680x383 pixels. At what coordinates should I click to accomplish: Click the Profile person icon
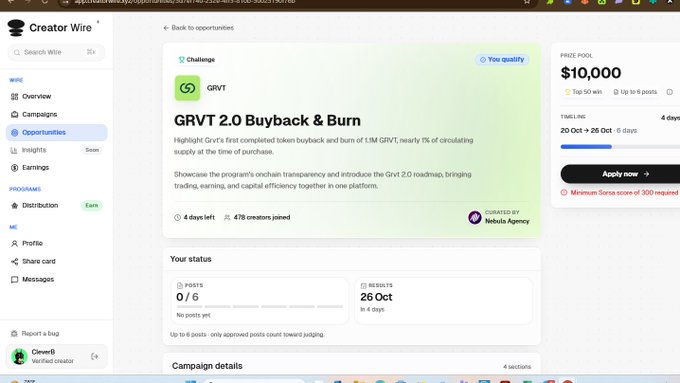(x=14, y=243)
